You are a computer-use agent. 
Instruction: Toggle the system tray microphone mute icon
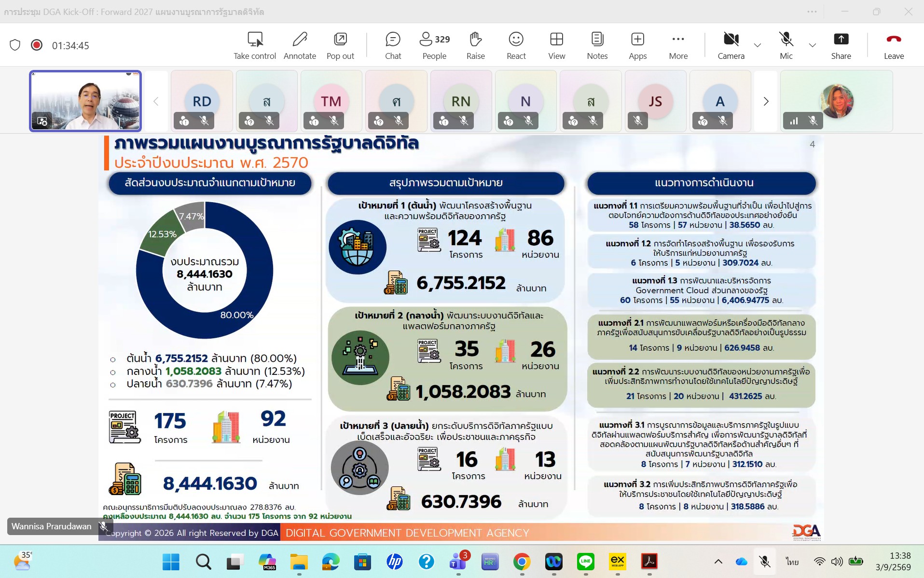[764, 561]
